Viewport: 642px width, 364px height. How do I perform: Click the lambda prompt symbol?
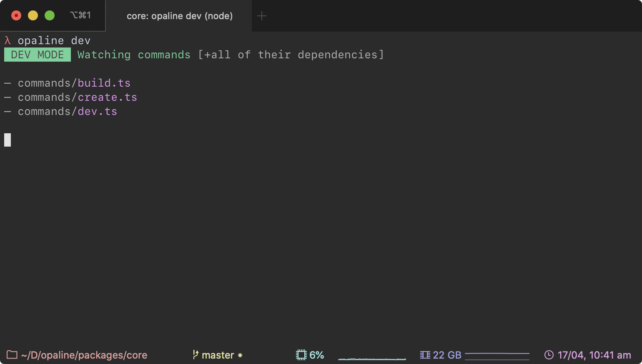click(x=8, y=40)
